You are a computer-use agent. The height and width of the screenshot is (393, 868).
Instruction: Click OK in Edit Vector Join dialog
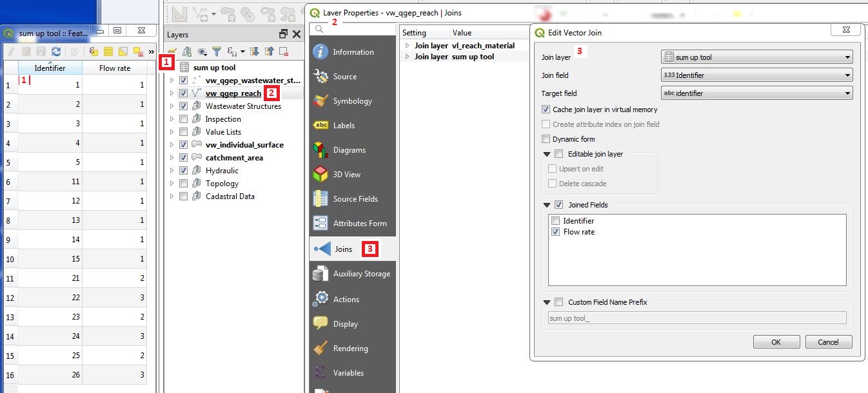tap(776, 342)
